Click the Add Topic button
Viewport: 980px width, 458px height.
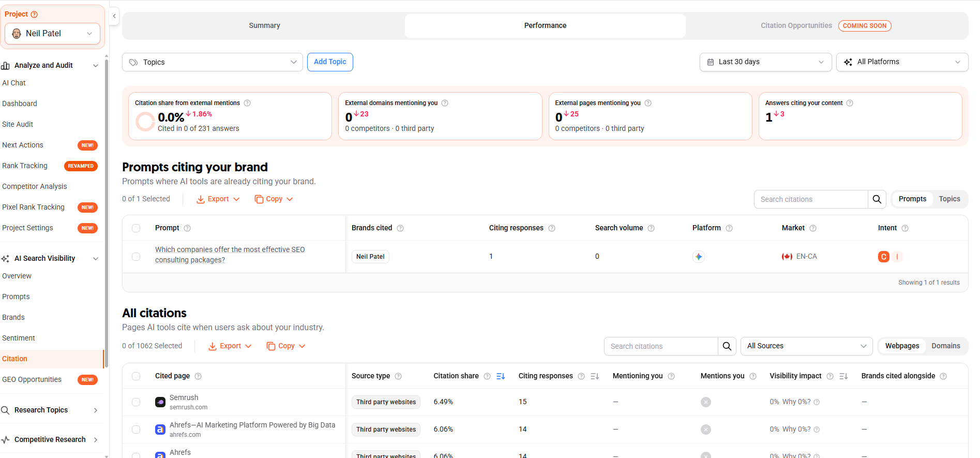330,62
